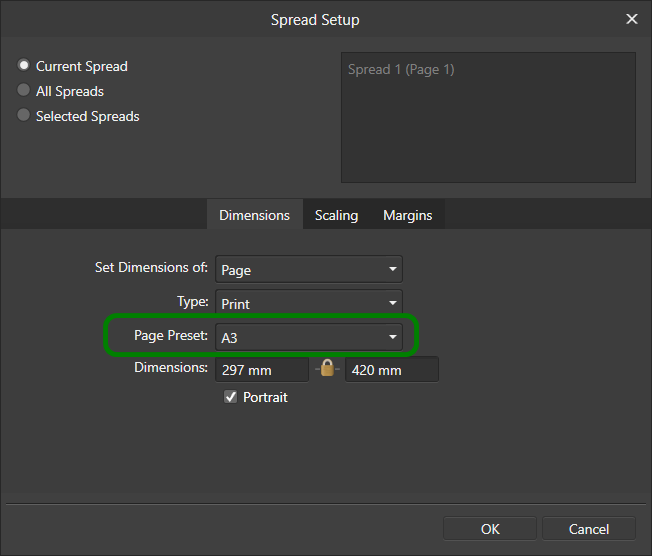
Task: Click the Set Dimensions of dropdown arrow
Action: [393, 269]
